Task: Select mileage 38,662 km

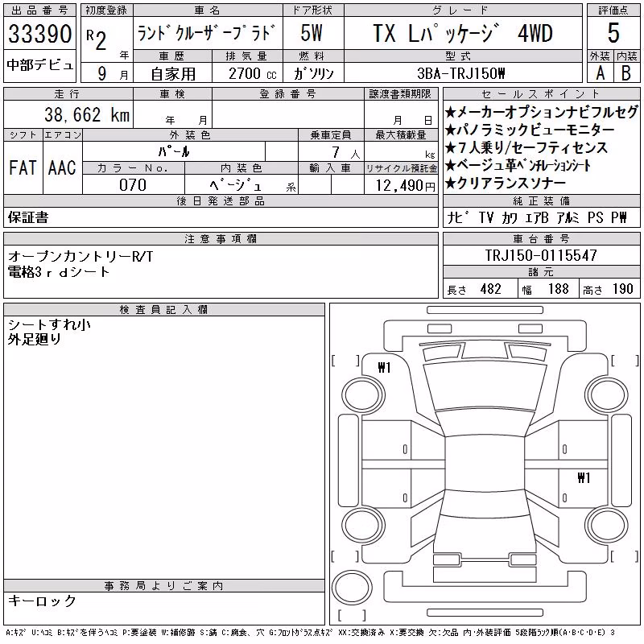Action: coord(87,114)
